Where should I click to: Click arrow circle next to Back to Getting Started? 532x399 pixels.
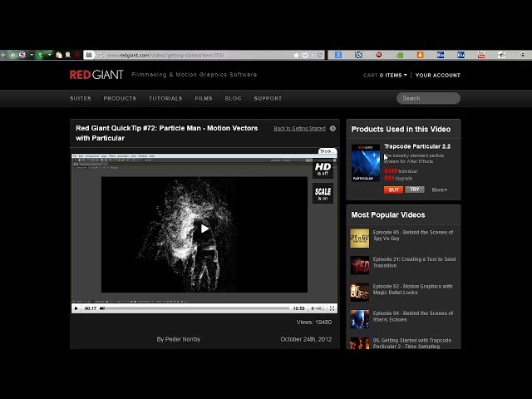(332, 128)
